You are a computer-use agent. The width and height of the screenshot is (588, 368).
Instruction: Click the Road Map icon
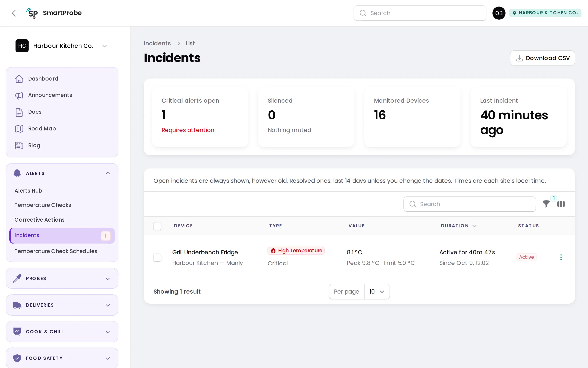pos(19,129)
